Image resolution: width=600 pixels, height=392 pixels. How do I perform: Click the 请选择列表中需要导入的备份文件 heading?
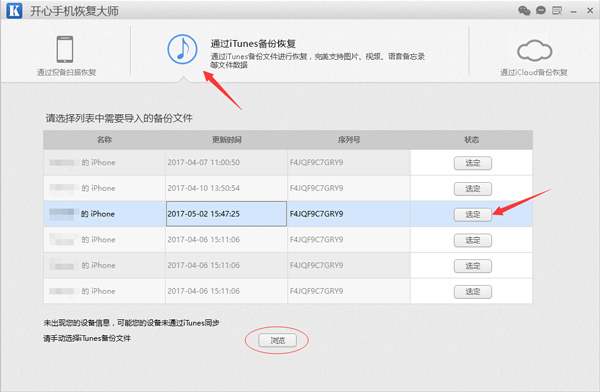(x=119, y=118)
